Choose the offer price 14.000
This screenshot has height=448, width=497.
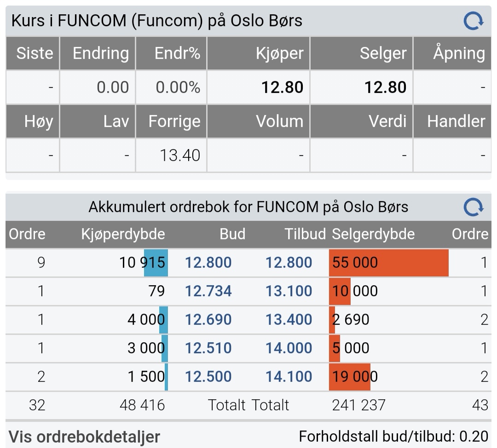coord(289,348)
